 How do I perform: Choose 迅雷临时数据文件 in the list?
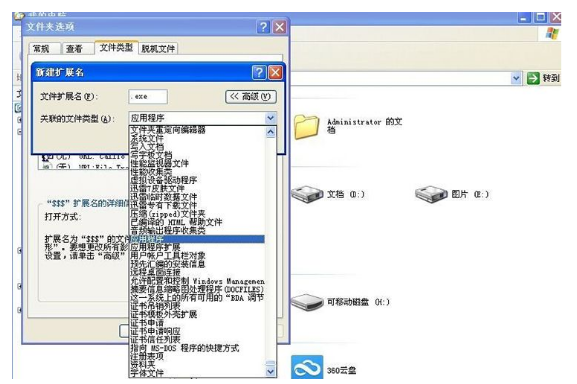tap(197, 197)
